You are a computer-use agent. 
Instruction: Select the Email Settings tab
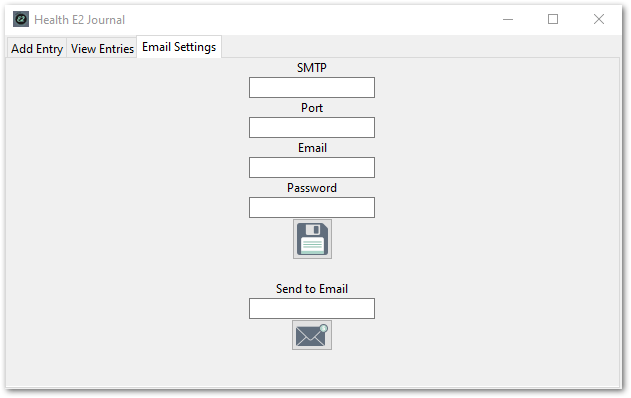179,47
